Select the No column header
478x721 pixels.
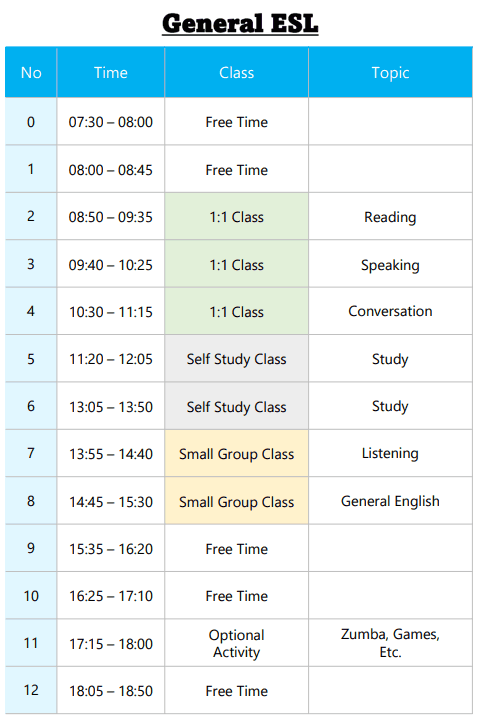tap(31, 73)
